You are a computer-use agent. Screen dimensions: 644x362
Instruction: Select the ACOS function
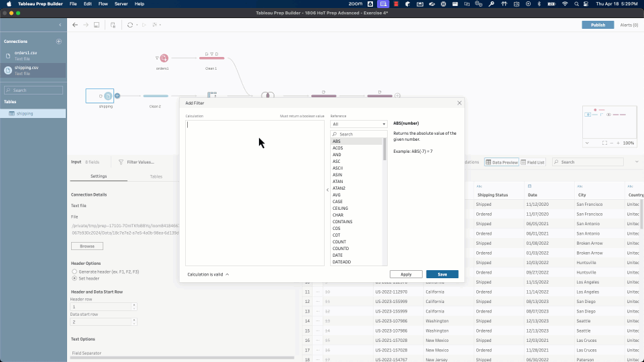(356, 147)
